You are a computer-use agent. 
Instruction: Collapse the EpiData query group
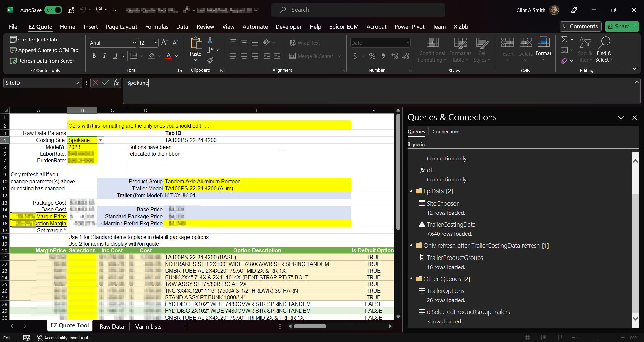tap(411, 191)
